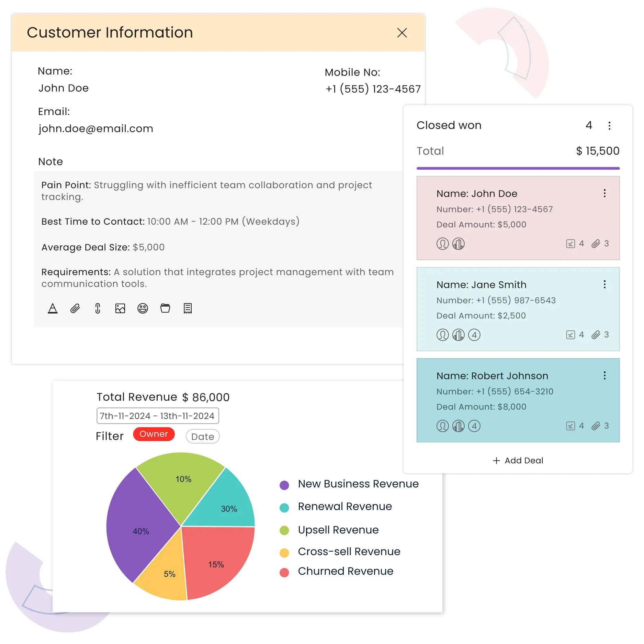The image size is (644, 644).
Task: Click tasks checkbox icon on Jane Smith card
Action: tap(570, 335)
